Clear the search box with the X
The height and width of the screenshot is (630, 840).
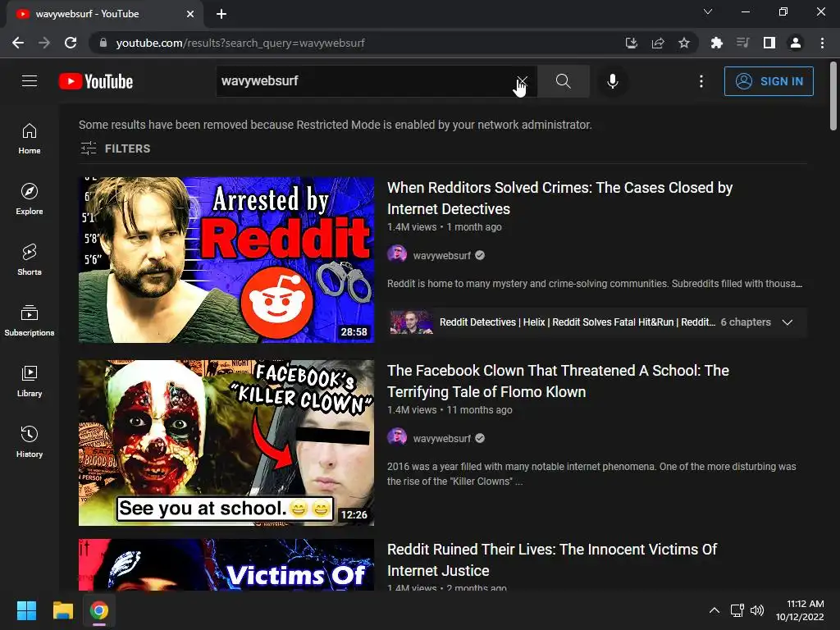click(x=523, y=81)
